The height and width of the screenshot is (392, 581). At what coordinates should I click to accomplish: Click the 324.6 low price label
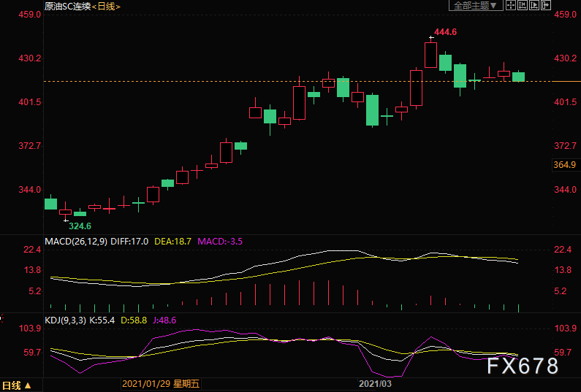click(x=80, y=226)
